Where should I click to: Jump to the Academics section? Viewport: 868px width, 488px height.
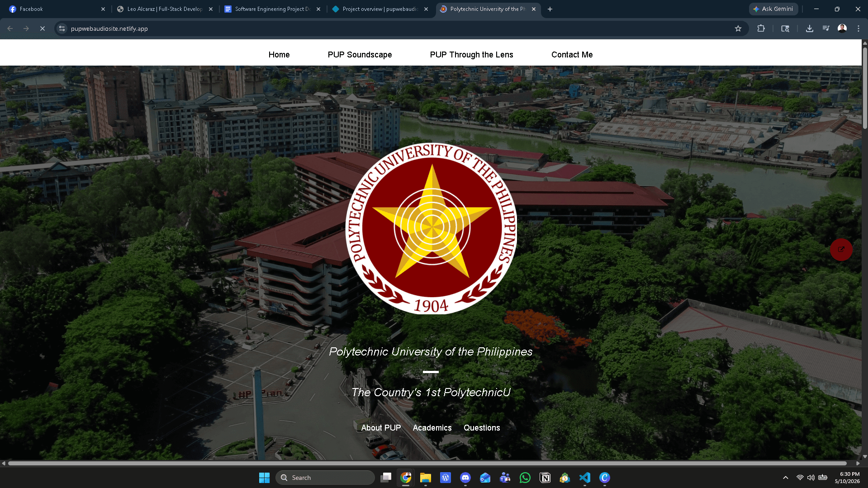pos(432,428)
